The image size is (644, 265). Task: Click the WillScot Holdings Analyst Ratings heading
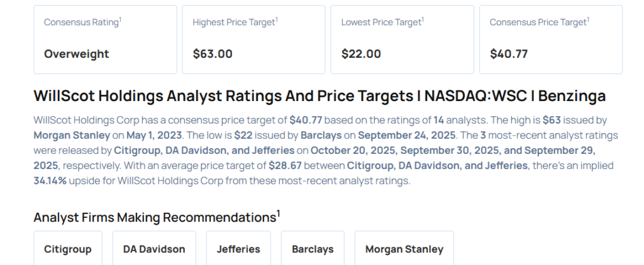tap(319, 96)
